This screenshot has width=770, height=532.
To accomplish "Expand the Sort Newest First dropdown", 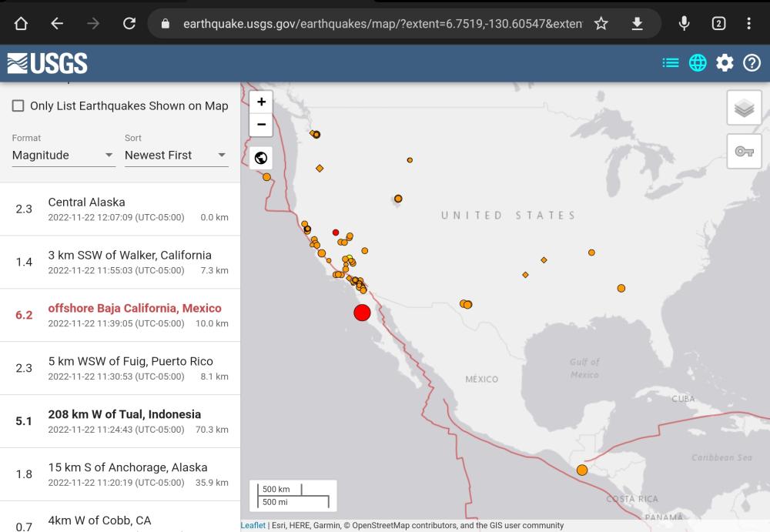I will tap(176, 155).
